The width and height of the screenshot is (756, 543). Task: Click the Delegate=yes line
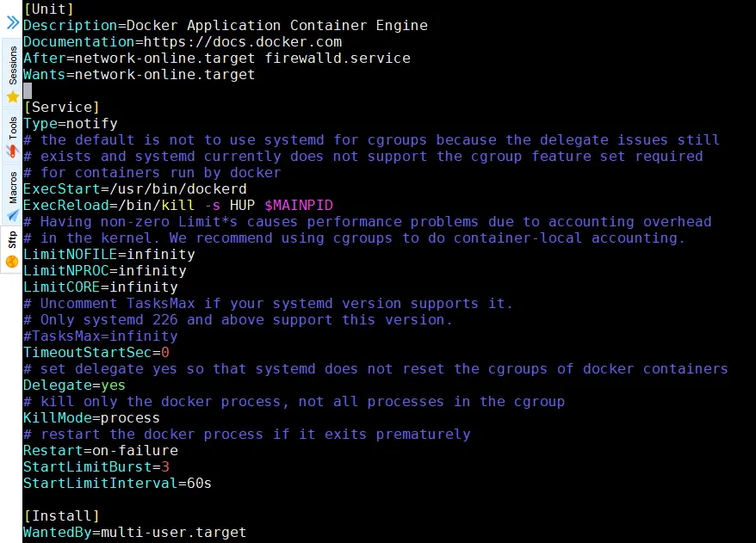(74, 386)
